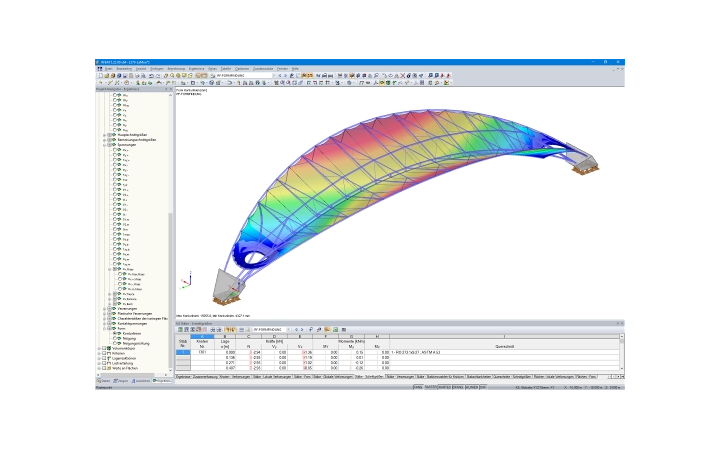Collapse the Form tree node
The image size is (720, 450).
104,328
